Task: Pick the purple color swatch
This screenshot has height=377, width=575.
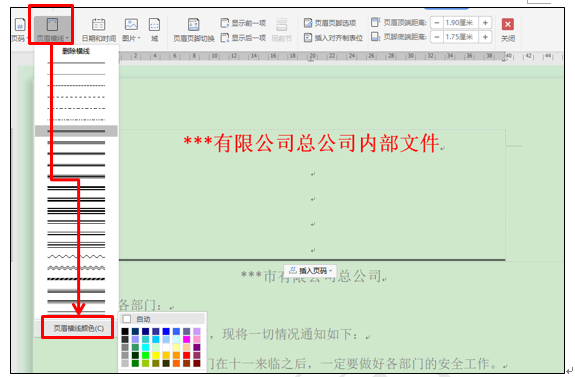Action: pos(197,348)
